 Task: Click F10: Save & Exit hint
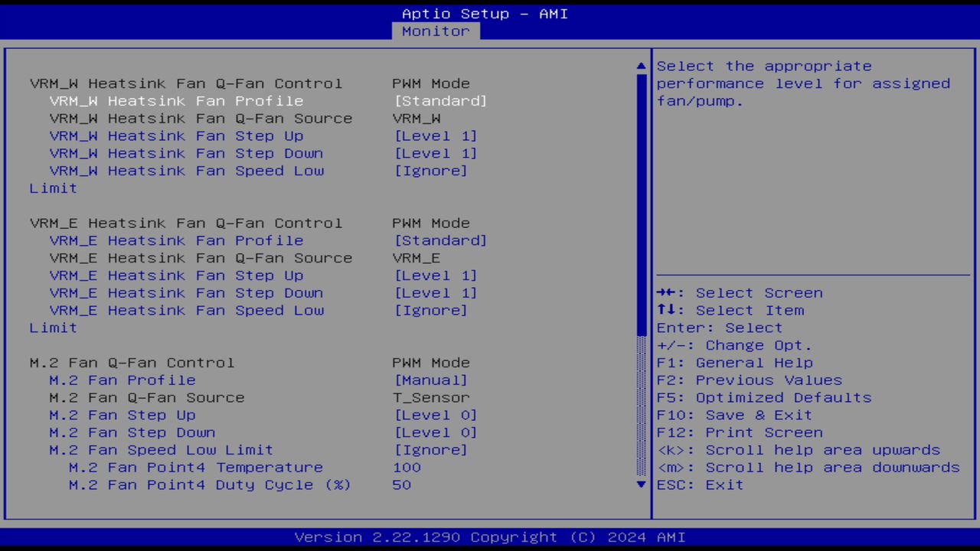735,416
